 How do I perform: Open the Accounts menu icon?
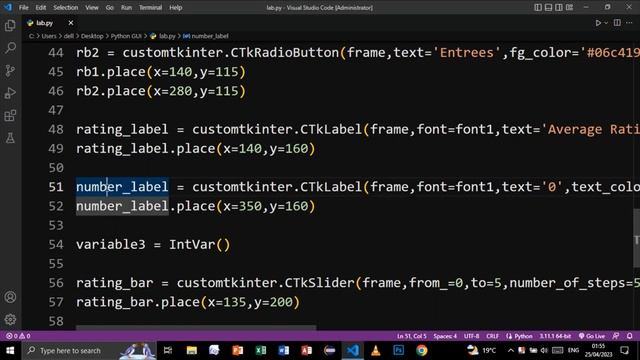10,297
